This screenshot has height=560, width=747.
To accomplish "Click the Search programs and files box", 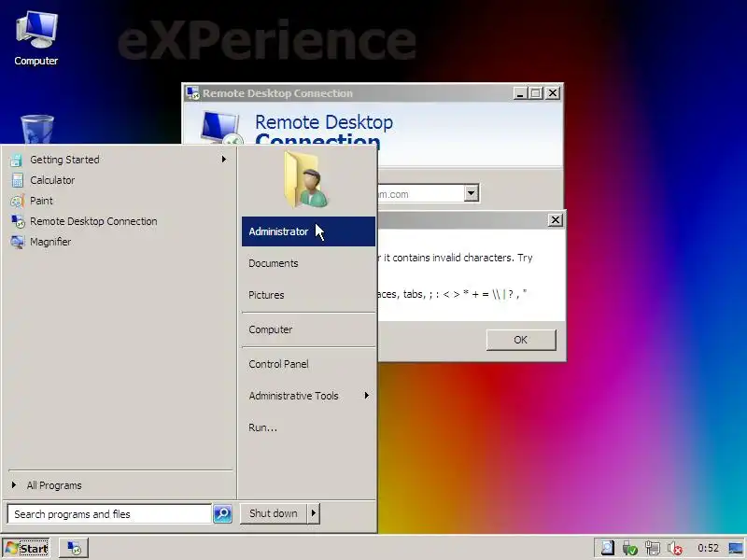I will tap(109, 514).
